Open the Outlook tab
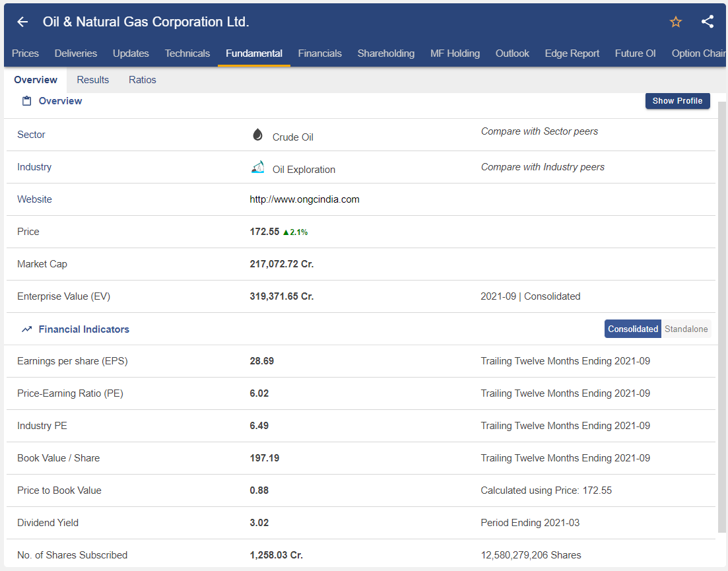The height and width of the screenshot is (571, 728). (512, 53)
